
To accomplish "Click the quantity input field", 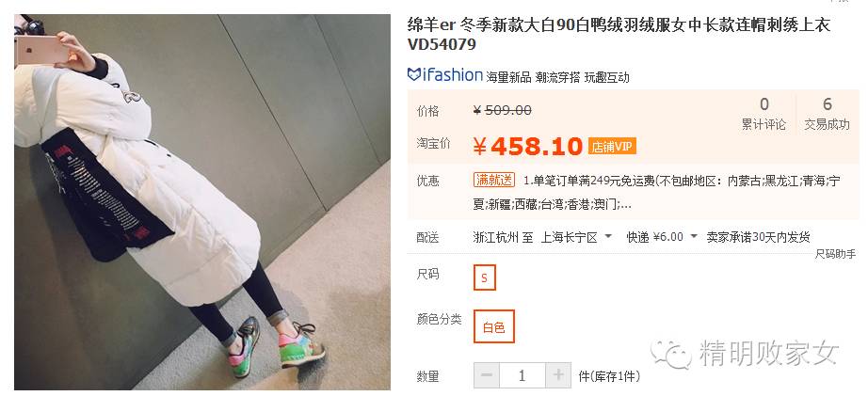I will (522, 375).
